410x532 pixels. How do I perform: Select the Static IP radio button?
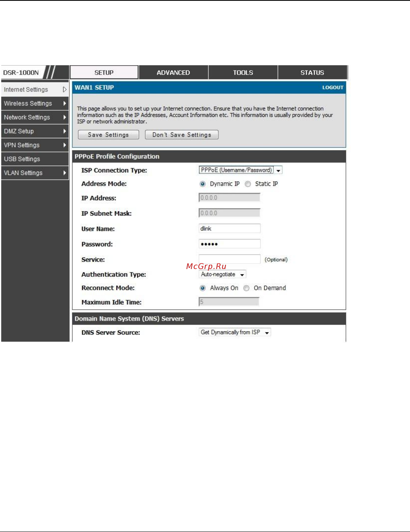click(248, 184)
